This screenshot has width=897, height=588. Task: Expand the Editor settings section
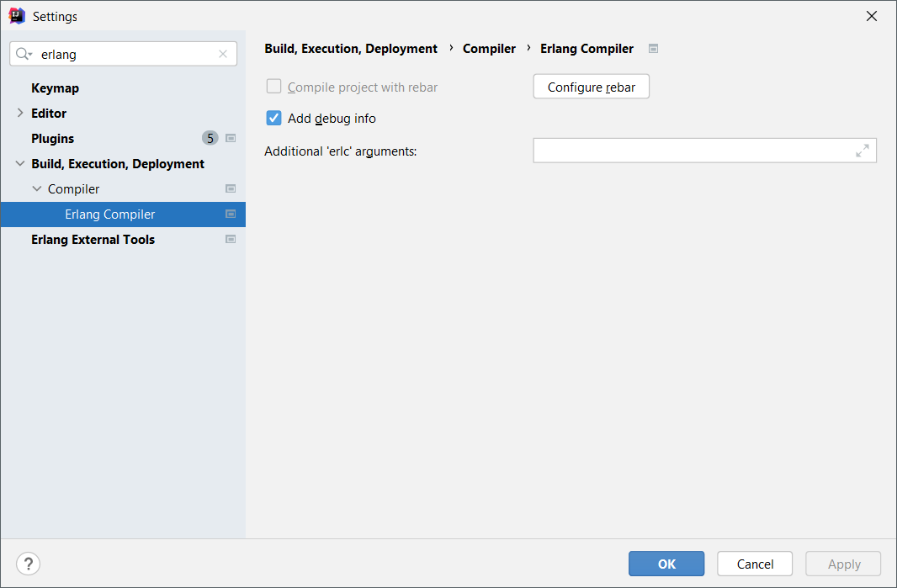click(x=20, y=113)
